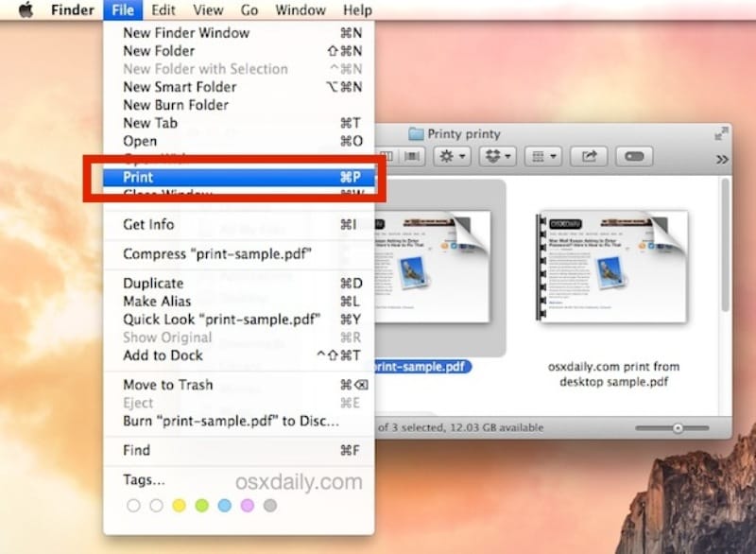
Task: Choose Open from File menu
Action: point(239,141)
